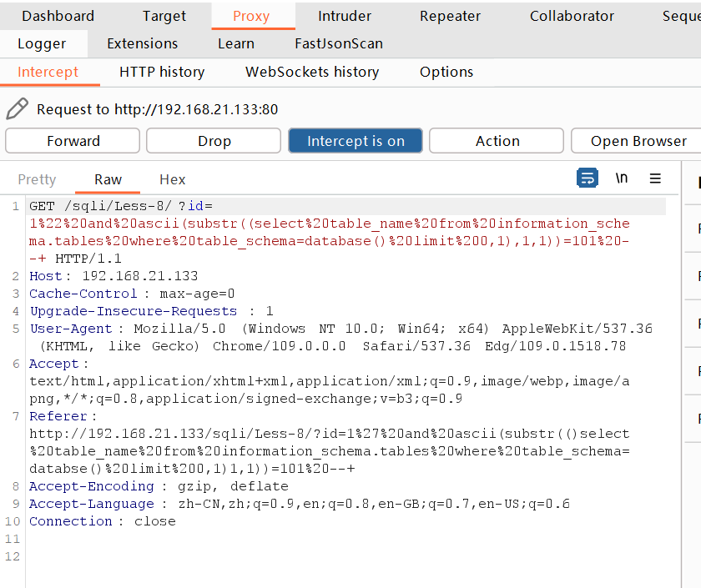
Task: Click the Open Browser button
Action: coord(638,141)
